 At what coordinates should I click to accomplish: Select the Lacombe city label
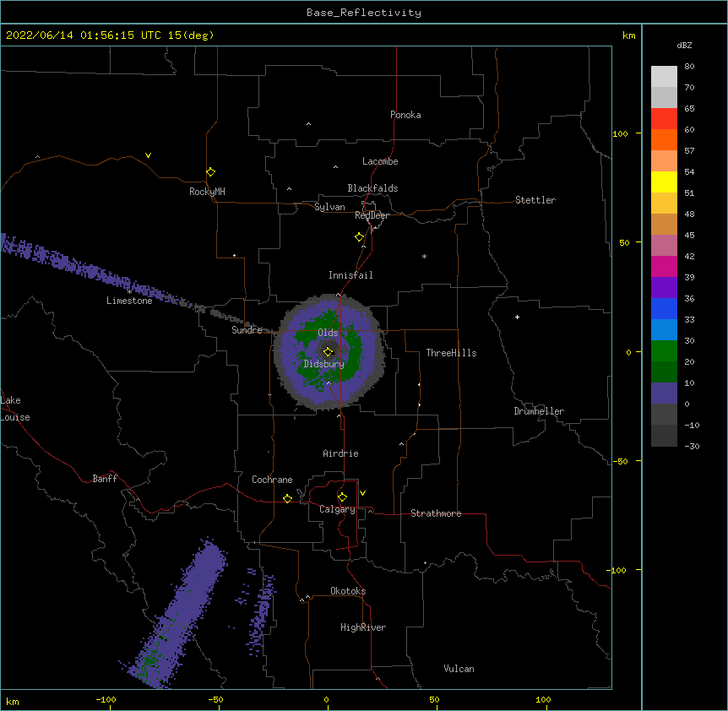pos(380,161)
